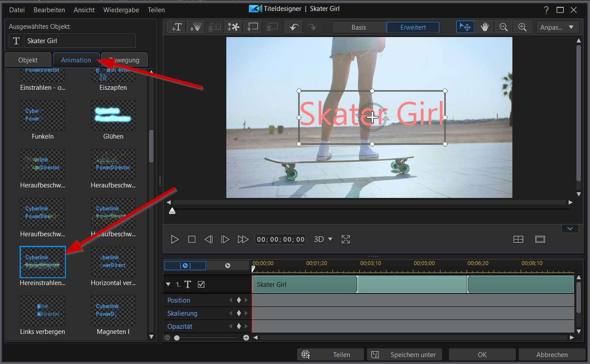This screenshot has height=364, width=590.
Task: Add Position keyframe diamond
Action: 239,300
